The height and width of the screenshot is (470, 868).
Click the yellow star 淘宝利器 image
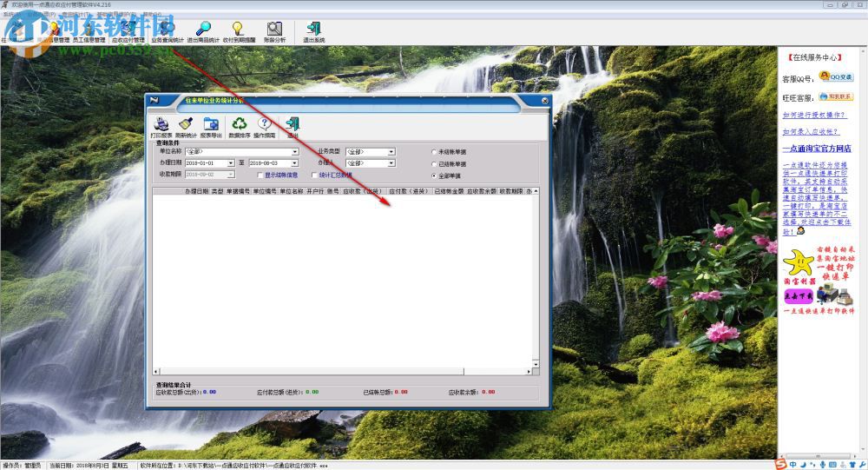[799, 263]
